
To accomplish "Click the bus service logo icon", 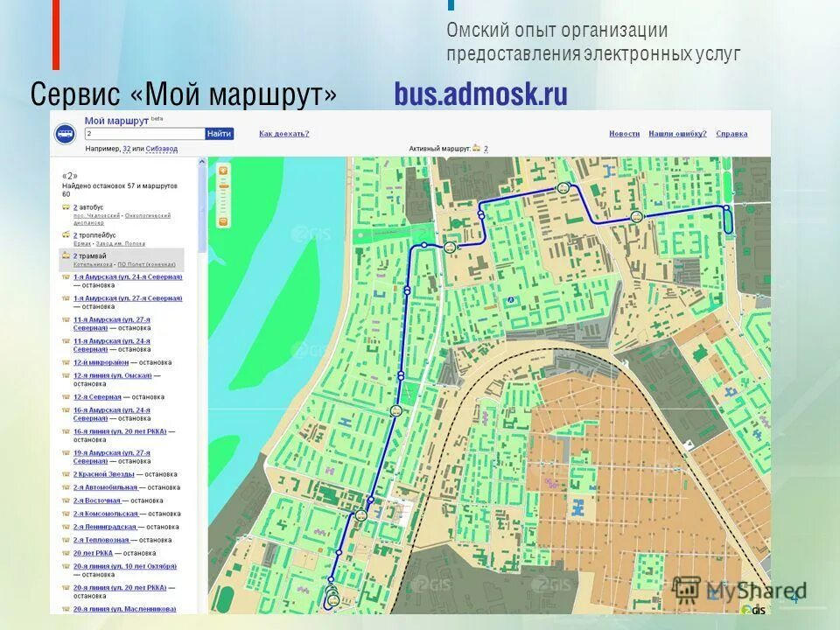I will 65,133.
